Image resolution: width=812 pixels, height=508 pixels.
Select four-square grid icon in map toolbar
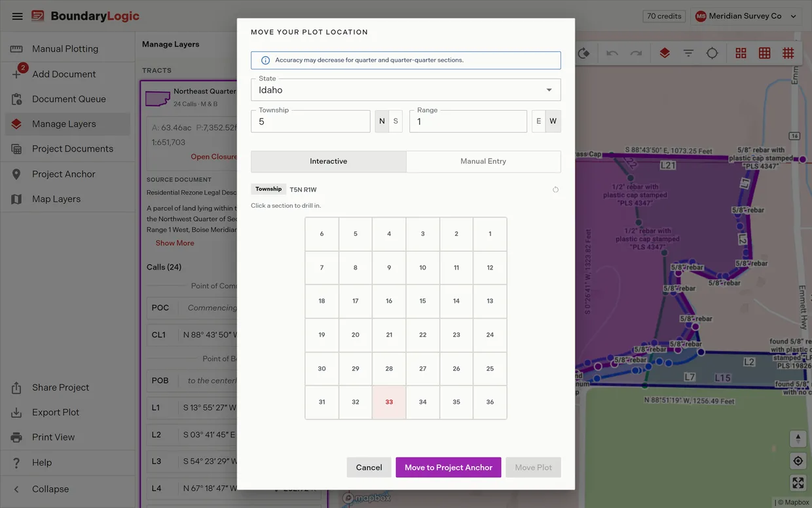pos(741,53)
